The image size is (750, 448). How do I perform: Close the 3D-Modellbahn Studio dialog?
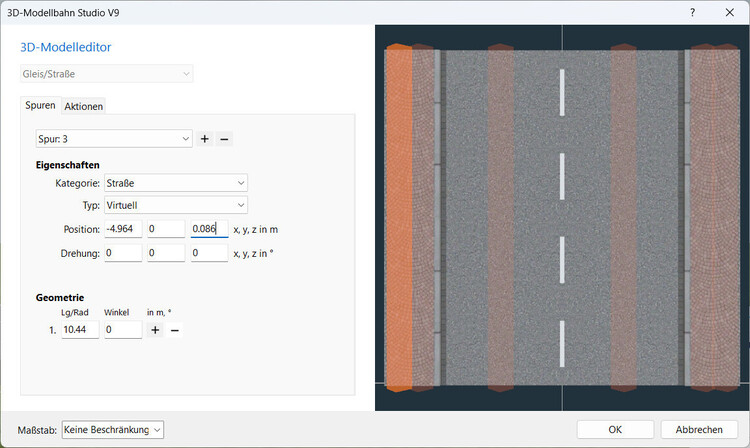tap(729, 12)
